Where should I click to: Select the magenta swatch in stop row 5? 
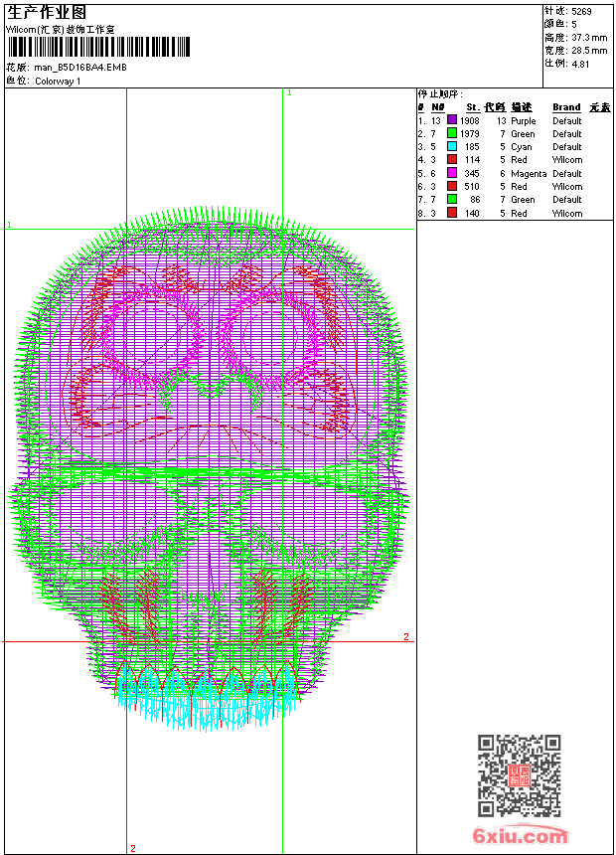452,173
